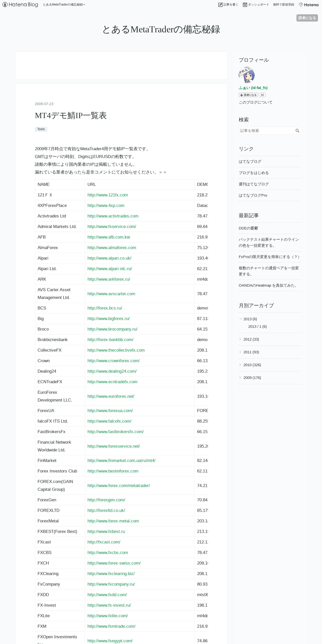Click the Hatena logo at top right
This screenshot has width=322, height=644.
[308, 5]
